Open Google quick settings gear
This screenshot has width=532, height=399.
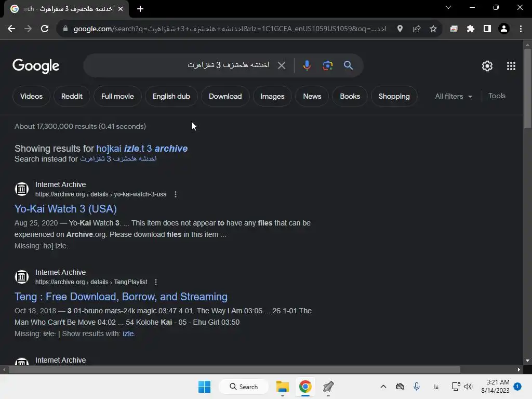tap(487, 66)
